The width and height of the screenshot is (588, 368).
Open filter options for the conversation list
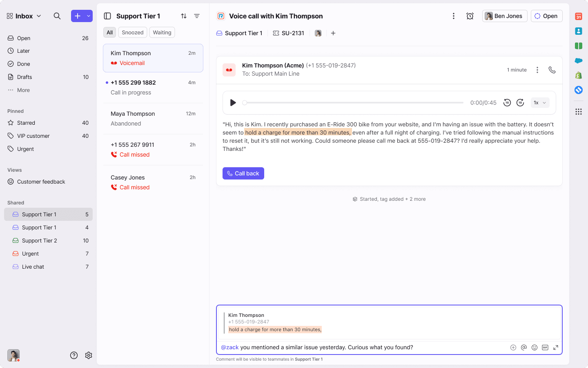(x=197, y=16)
